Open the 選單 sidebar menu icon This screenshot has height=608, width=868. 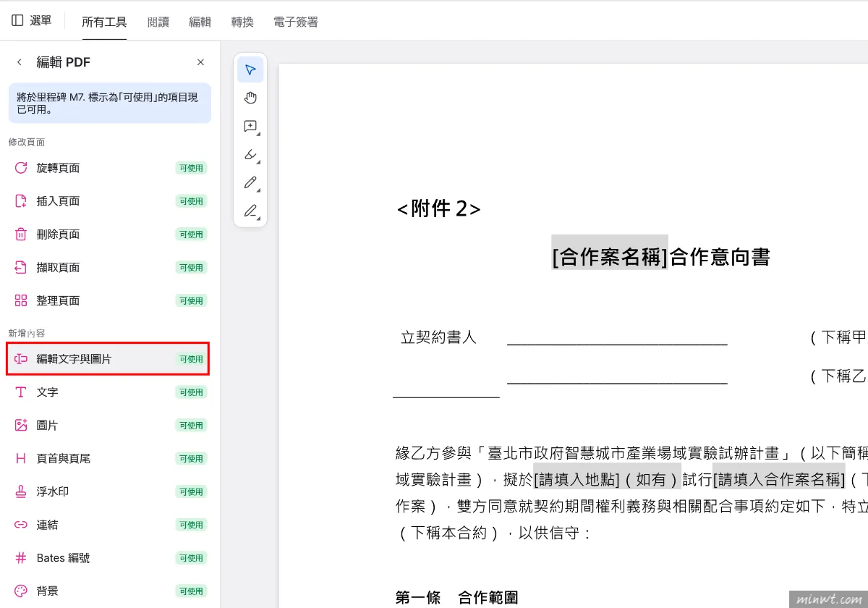(x=17, y=21)
